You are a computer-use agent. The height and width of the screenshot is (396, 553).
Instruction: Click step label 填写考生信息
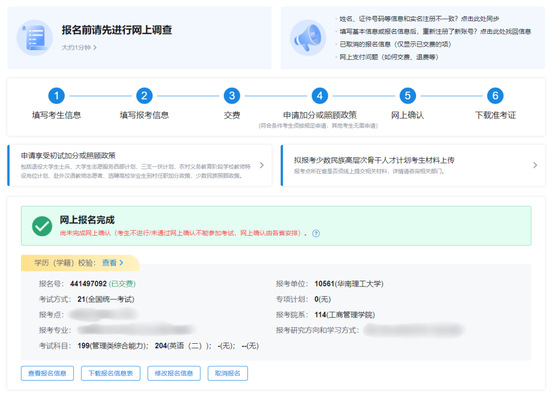[56, 115]
